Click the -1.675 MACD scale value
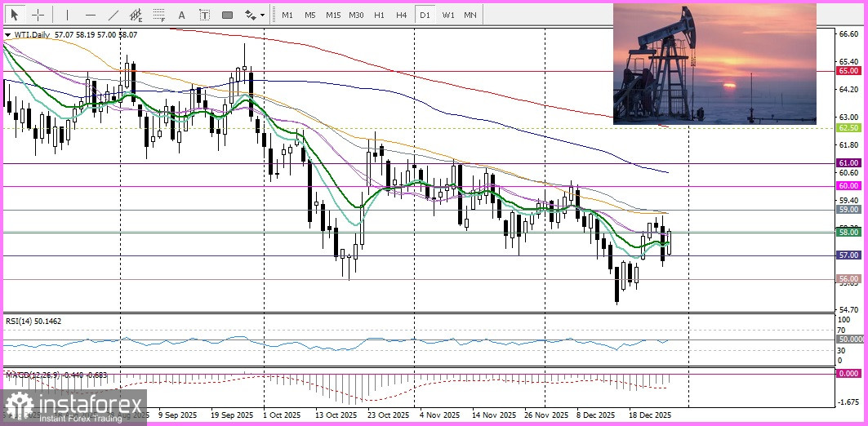868x426 pixels. pyautogui.click(x=848, y=403)
